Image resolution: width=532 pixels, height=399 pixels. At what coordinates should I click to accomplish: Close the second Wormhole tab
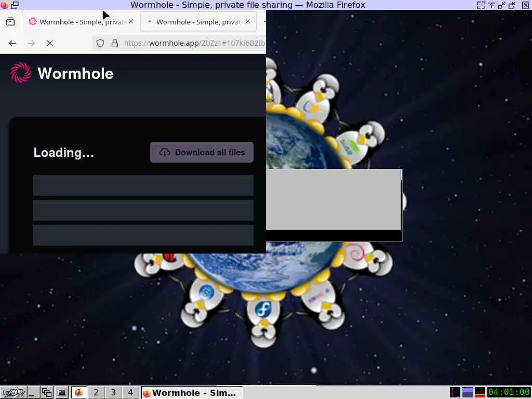248,21
